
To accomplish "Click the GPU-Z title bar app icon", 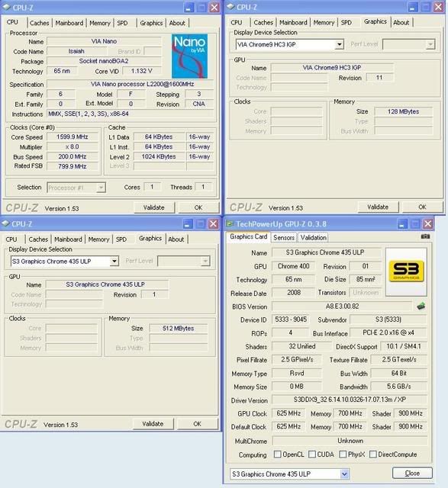I will click(230, 223).
